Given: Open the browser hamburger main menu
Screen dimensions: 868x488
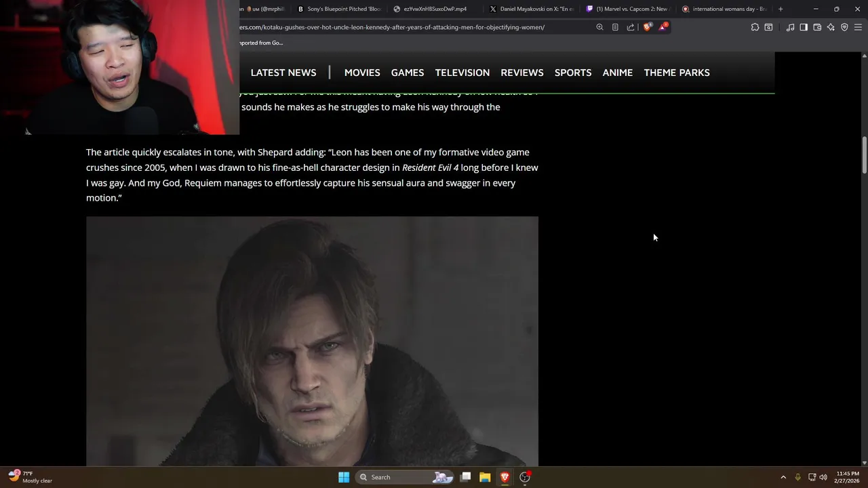Looking at the screenshot, I should pyautogui.click(x=858, y=27).
